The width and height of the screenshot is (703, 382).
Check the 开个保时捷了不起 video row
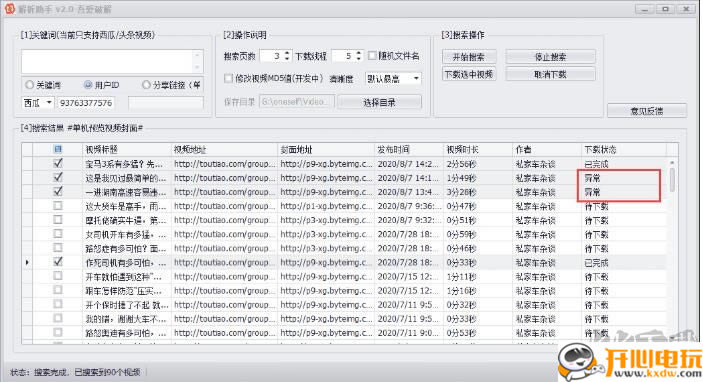[58, 304]
